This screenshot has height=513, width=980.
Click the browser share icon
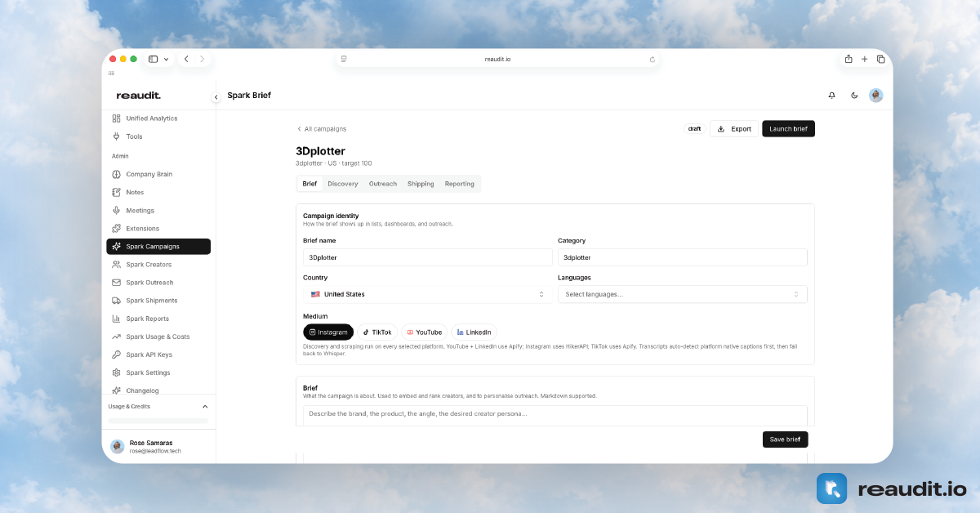click(849, 59)
